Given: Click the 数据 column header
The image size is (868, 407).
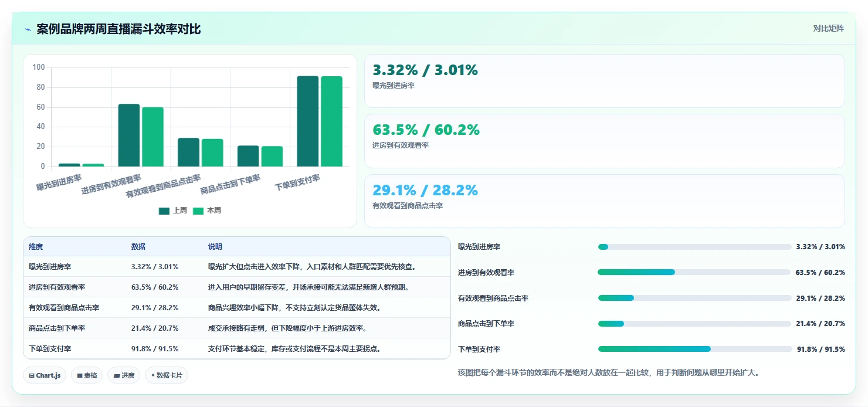Looking at the screenshot, I should tap(138, 247).
